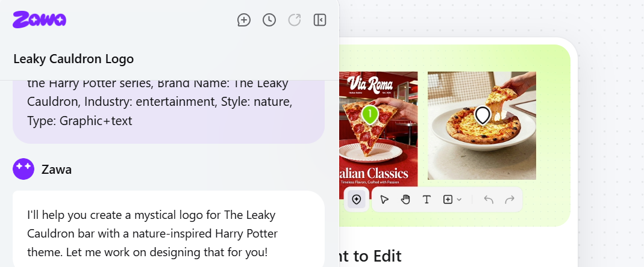Click the white pin on cheese pizza
The image size is (644, 267).
483,115
